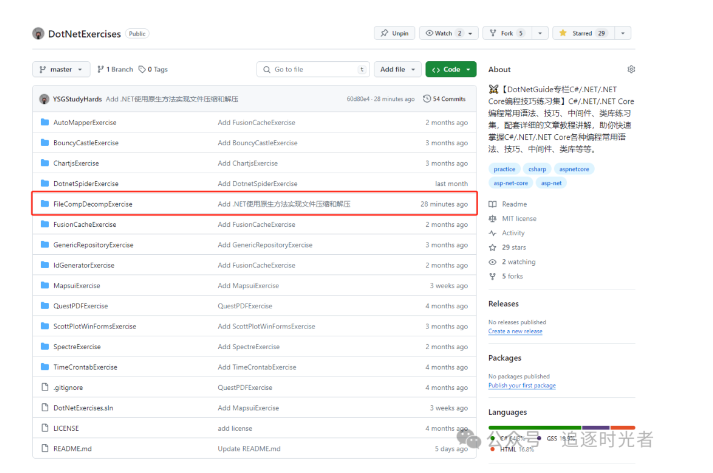Screen dimensions: 713x473
Task: Open the star lists dropdown arrow
Action: 623,33
